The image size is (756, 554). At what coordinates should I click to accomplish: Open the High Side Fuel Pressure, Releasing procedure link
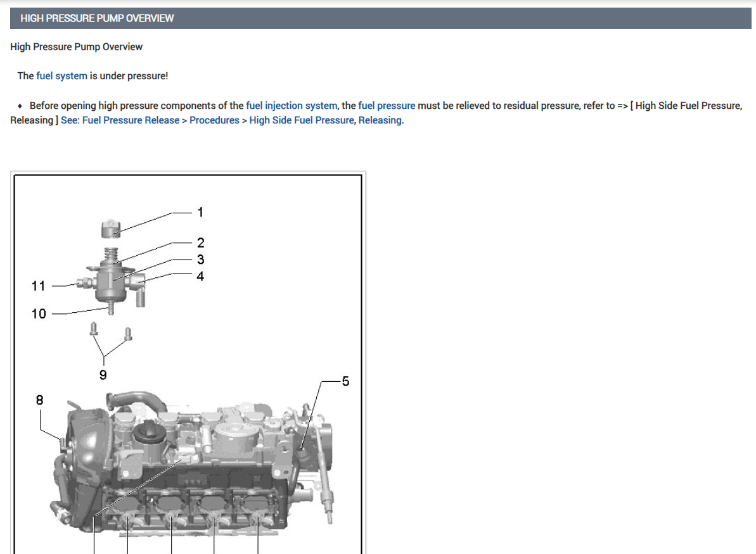pos(233,120)
